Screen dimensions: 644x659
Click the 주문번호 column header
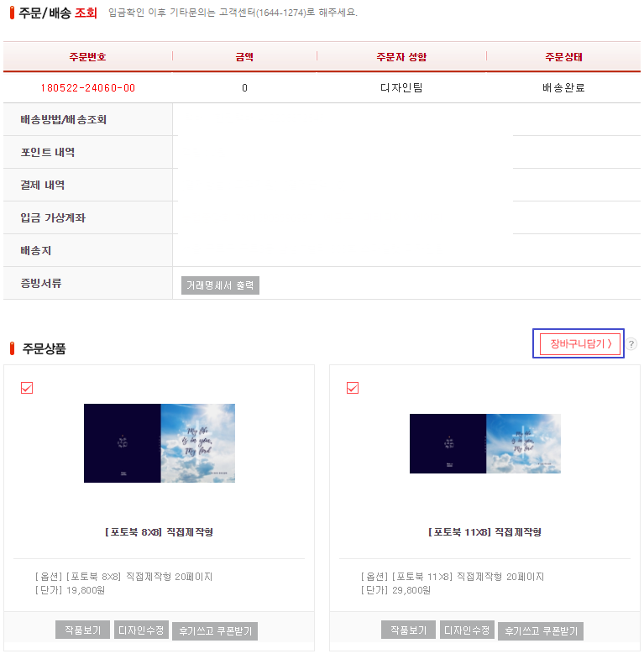point(88,57)
